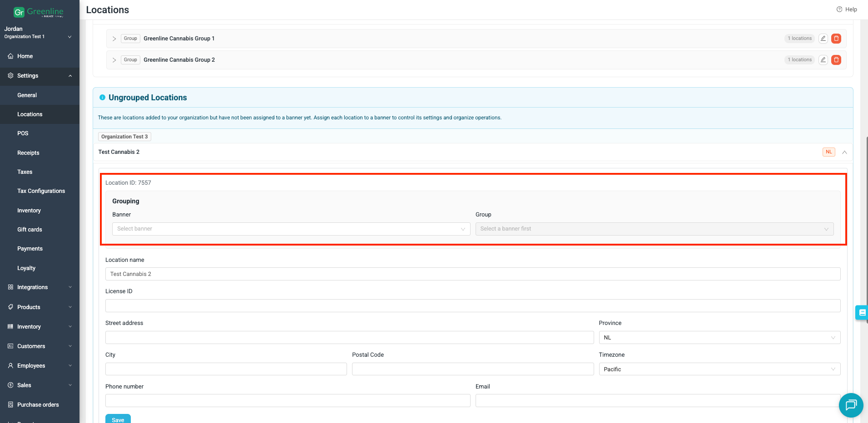Click the Integrations grid icon

coord(10,287)
